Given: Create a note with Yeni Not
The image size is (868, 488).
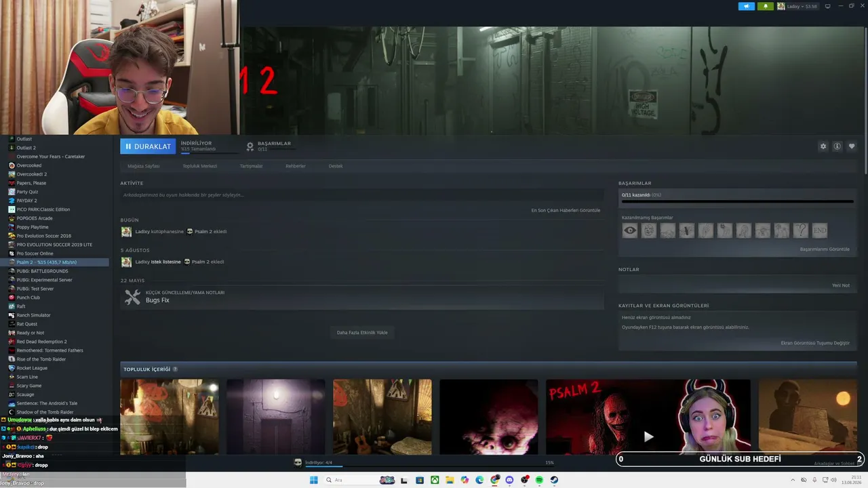Looking at the screenshot, I should pyautogui.click(x=841, y=285).
